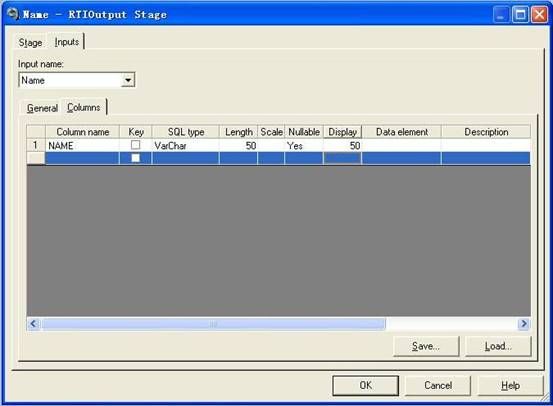Click the Key column header
553x406 pixels.
tap(136, 132)
